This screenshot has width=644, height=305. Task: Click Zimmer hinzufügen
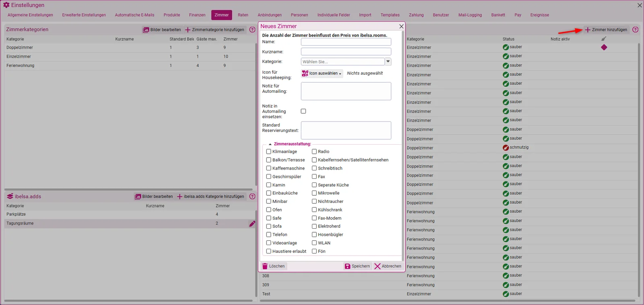(x=606, y=30)
